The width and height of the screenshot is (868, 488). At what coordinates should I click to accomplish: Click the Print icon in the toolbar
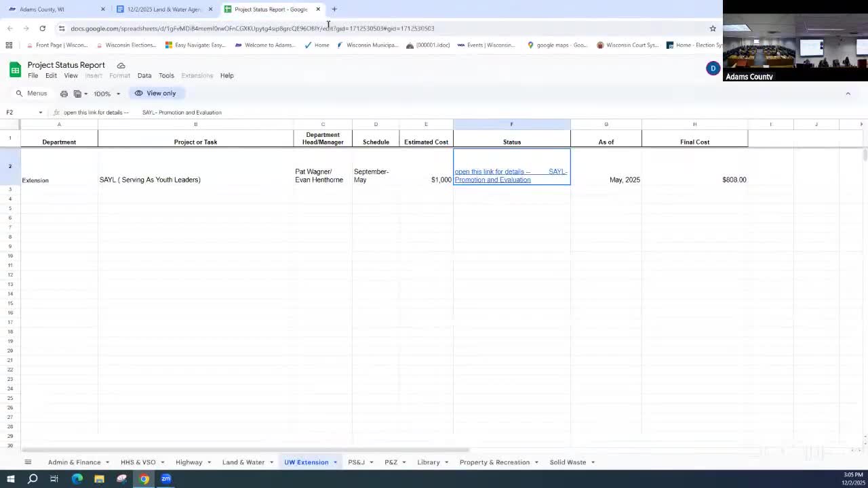pos(64,94)
